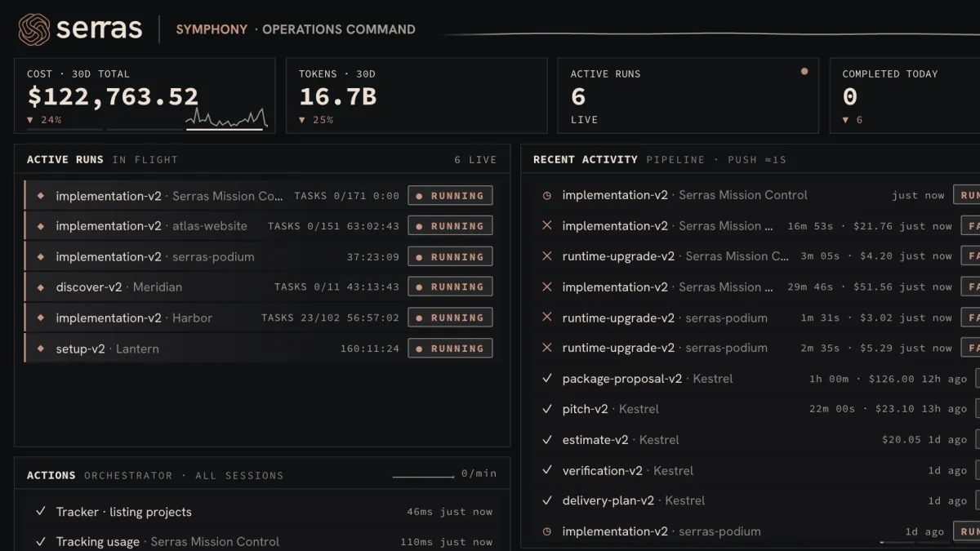Click the RECENT ACTIVITY panel heading
This screenshot has width=980, height=551.
pos(585,159)
